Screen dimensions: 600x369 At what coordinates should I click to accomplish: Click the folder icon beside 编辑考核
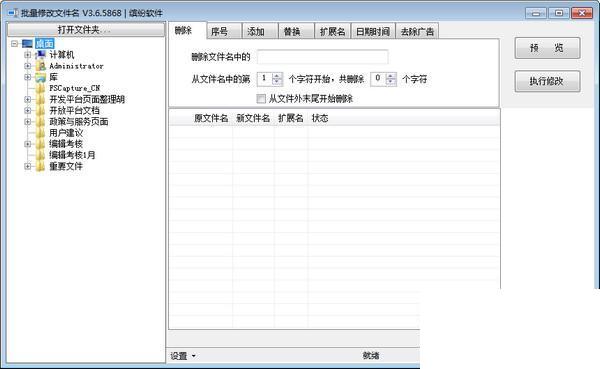tap(41, 144)
